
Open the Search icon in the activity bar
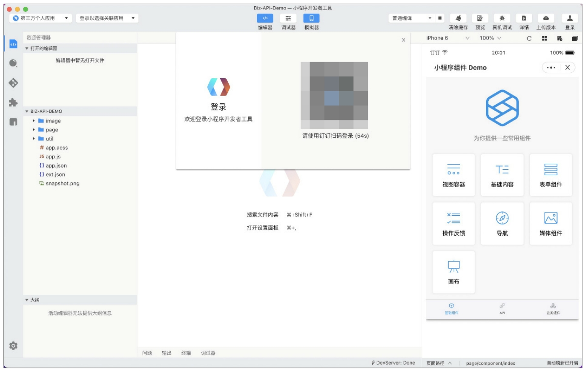13,63
